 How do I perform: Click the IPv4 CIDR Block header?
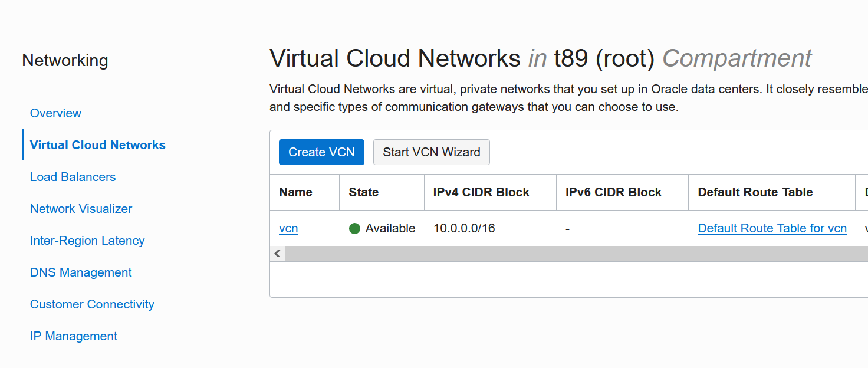(481, 192)
